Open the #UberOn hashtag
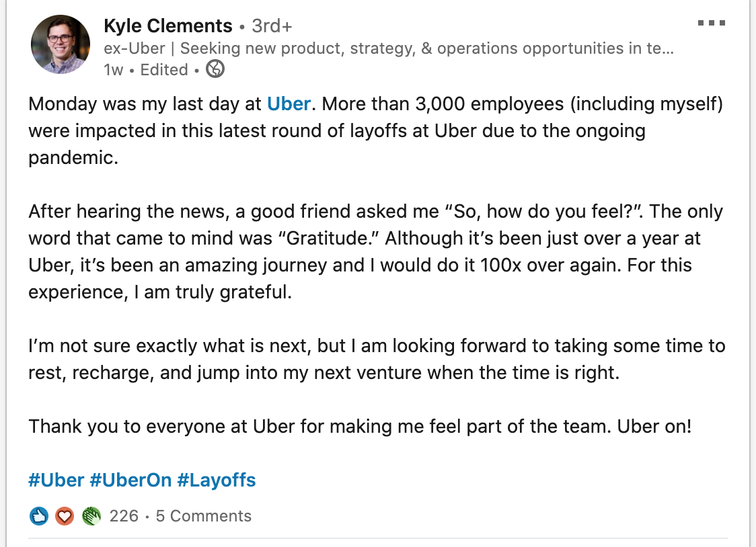The image size is (756, 547). pos(130,480)
